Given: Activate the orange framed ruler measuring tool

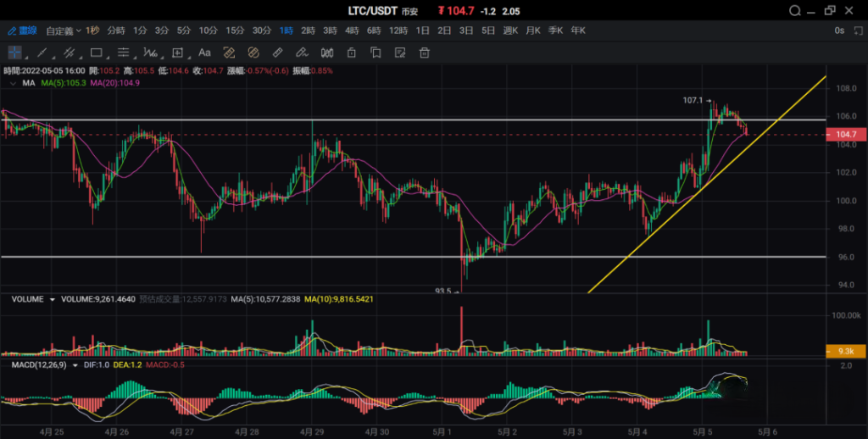Looking at the screenshot, I should click(229, 53).
